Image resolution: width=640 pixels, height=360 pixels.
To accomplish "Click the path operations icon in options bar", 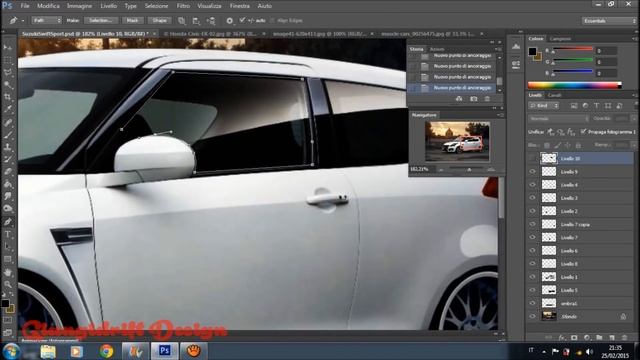I will click(182, 20).
